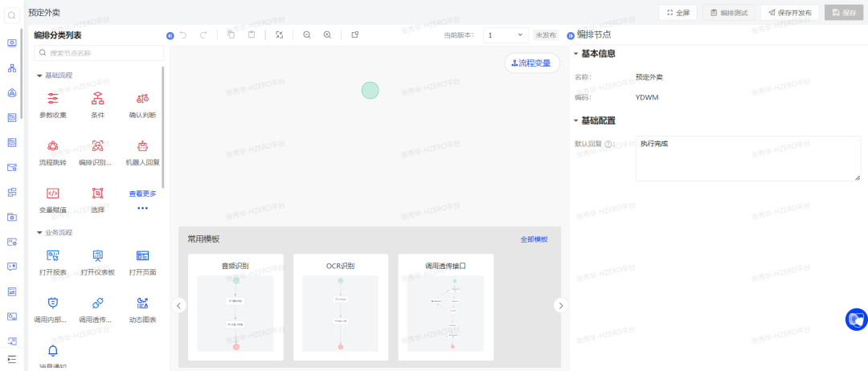Click the zoom out magnifier icon
The height and width of the screenshot is (371, 868).
point(307,35)
